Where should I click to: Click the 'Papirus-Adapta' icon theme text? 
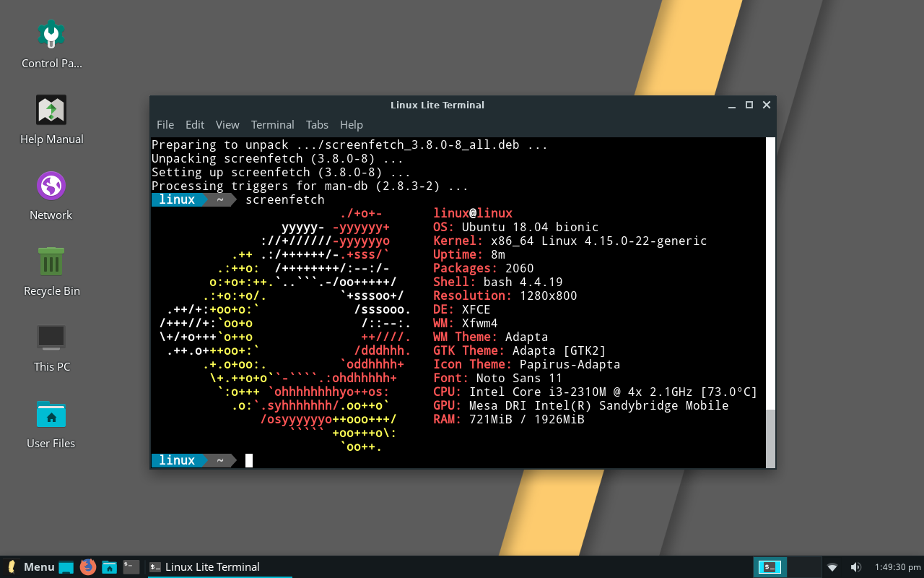pyautogui.click(x=570, y=365)
